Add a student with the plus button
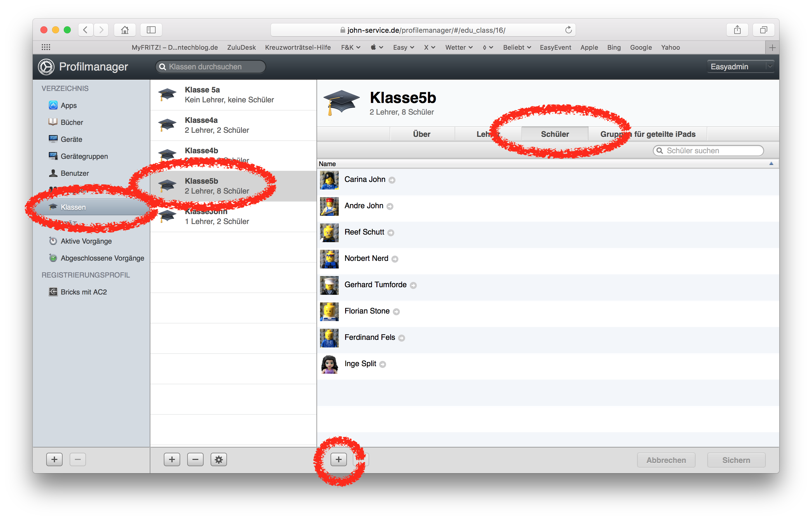The image size is (812, 520). point(338,459)
